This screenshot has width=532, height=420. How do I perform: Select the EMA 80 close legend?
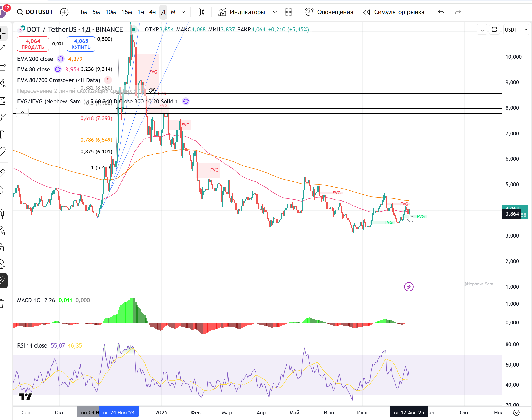pos(34,69)
